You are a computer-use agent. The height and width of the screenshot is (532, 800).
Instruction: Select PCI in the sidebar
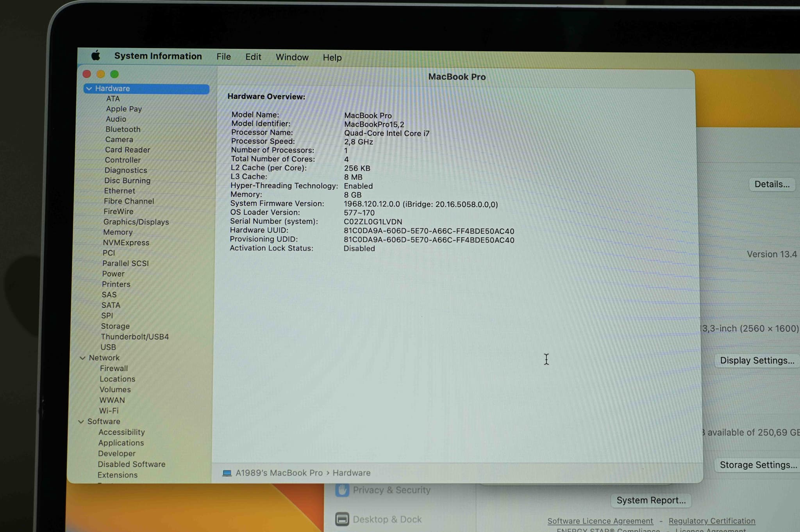109,253
